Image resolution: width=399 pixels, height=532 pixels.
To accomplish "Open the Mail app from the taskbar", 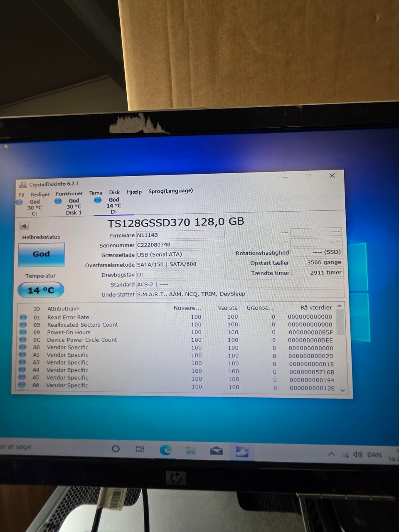I will point(216,451).
